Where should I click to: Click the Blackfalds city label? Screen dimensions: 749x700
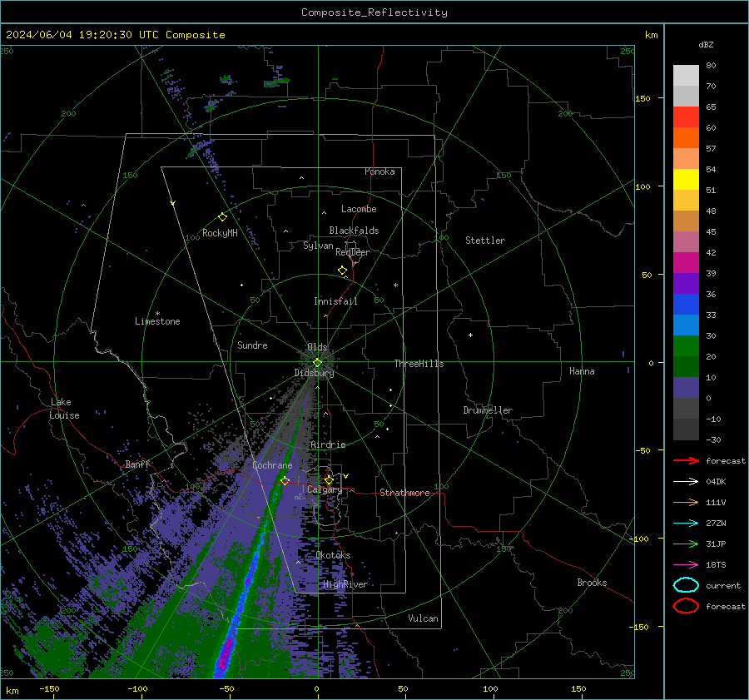tap(354, 231)
